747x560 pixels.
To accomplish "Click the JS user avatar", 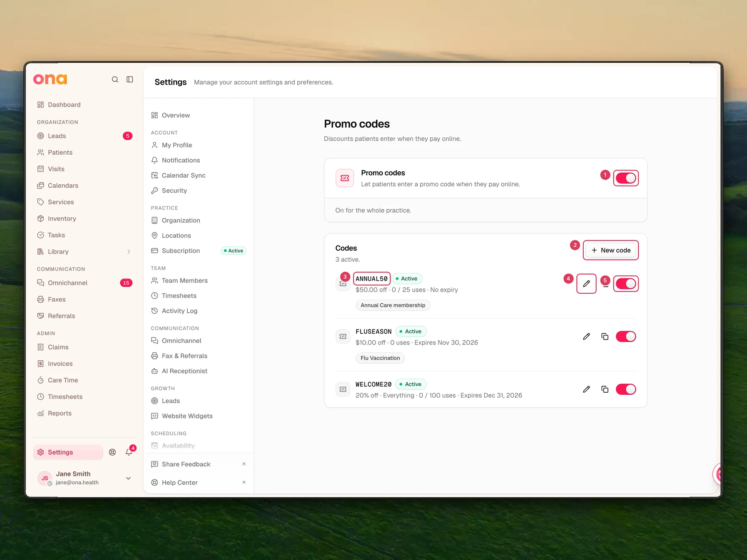I will [x=45, y=478].
